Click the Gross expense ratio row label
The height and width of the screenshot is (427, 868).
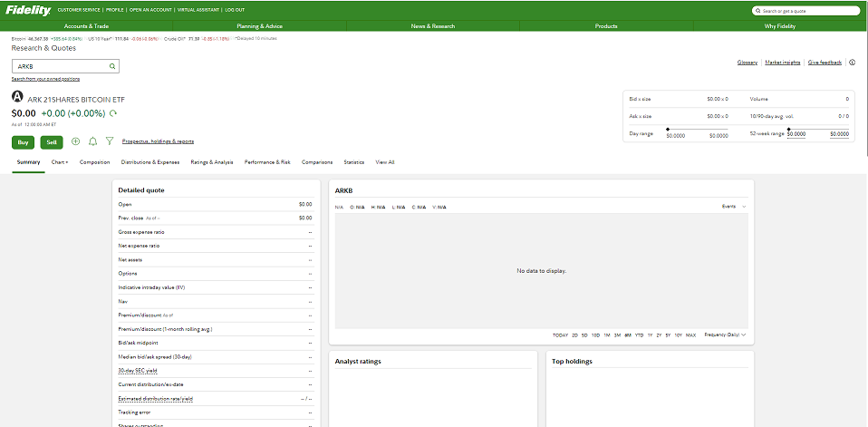pyautogui.click(x=141, y=232)
